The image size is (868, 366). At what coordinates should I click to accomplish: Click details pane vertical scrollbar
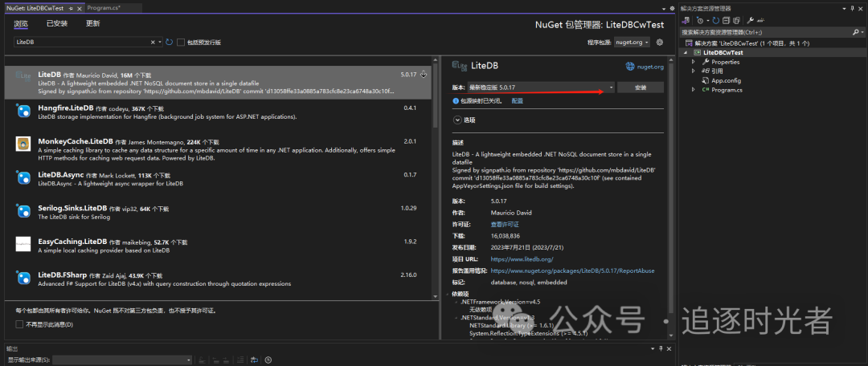(670, 197)
